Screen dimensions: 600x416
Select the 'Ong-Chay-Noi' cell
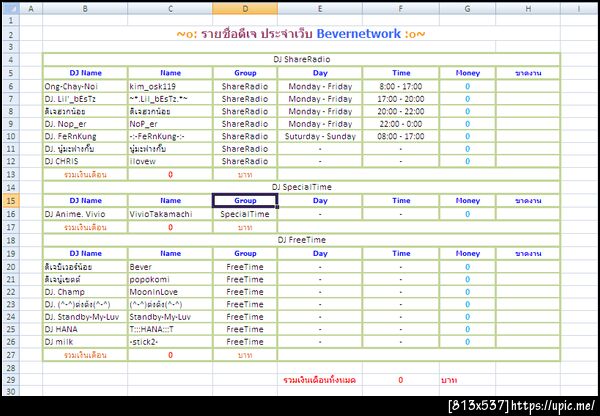85,86
